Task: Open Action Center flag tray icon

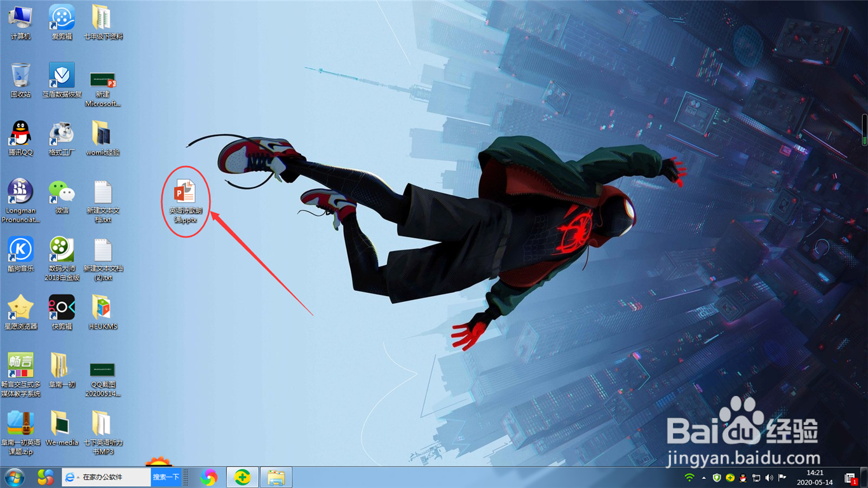Action: [x=782, y=478]
